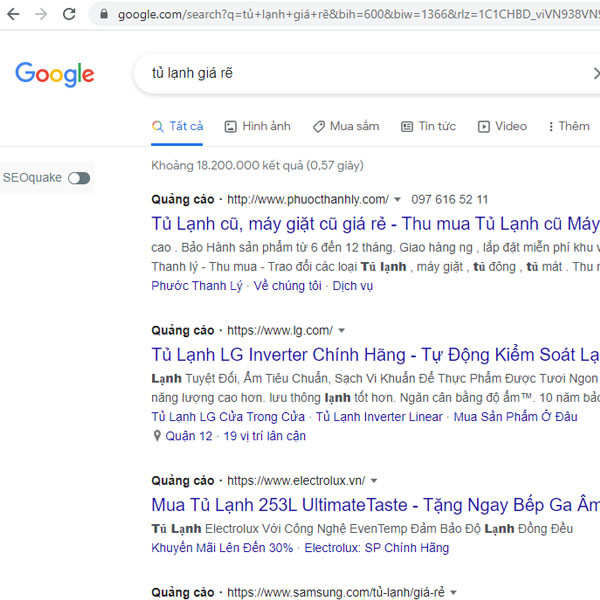Screen dimensions: 600x600
Task: Go back to the previous page
Action: 14,14
